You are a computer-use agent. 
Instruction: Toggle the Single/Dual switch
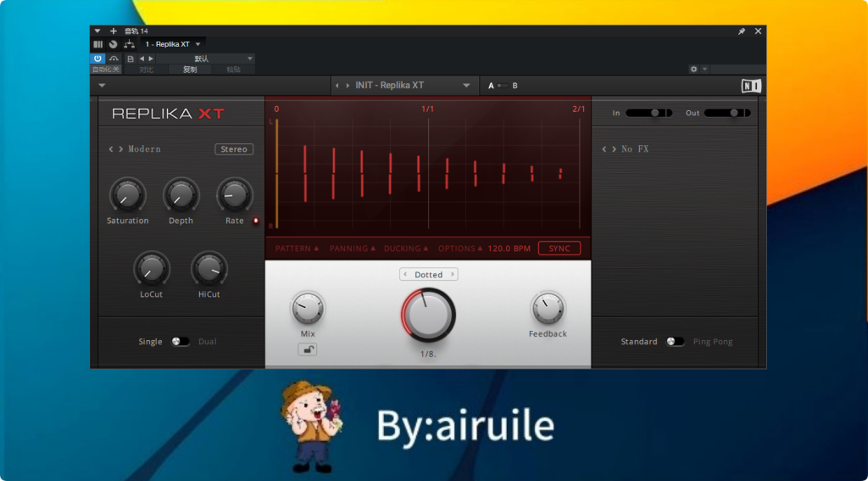[181, 341]
